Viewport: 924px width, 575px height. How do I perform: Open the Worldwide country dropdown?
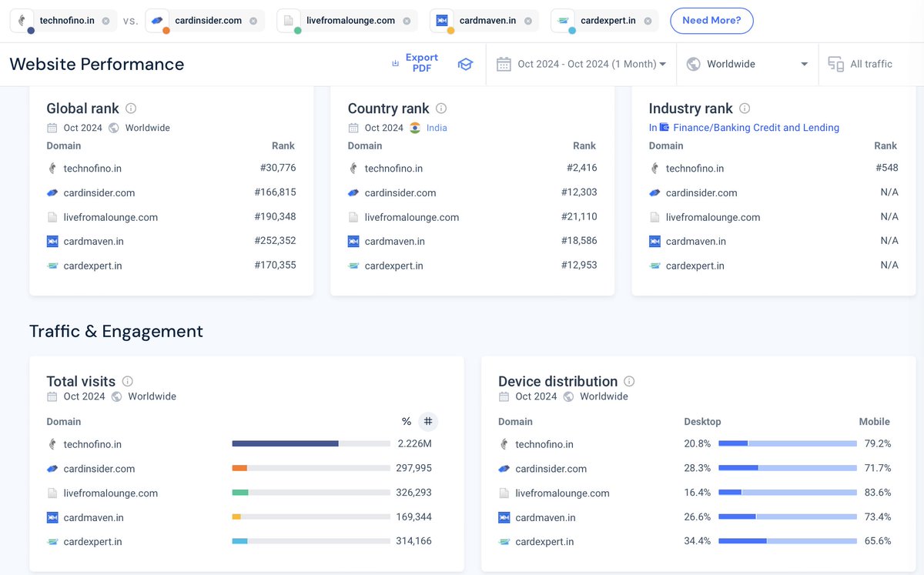747,64
